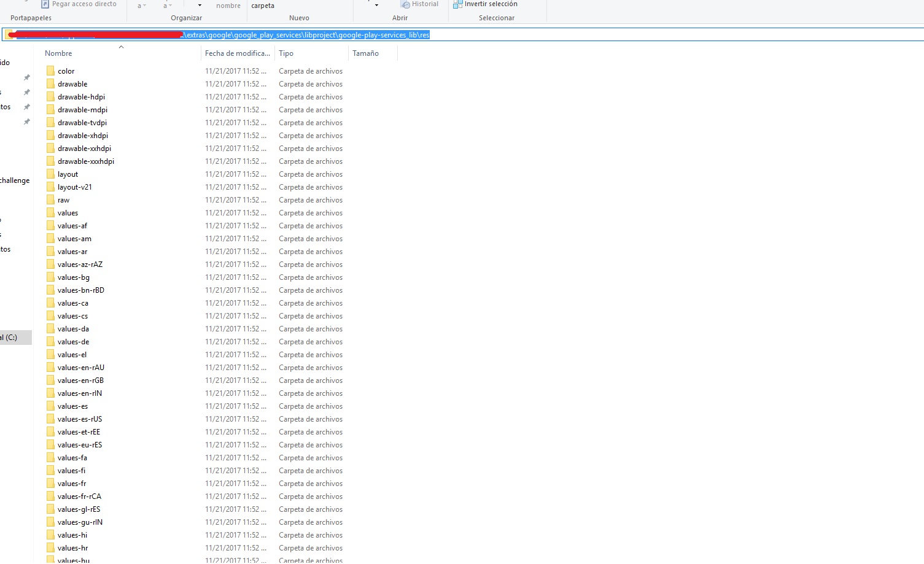Select the folder name 'values-az-rAZ'
The width and height of the screenshot is (924, 564).
(x=80, y=265)
